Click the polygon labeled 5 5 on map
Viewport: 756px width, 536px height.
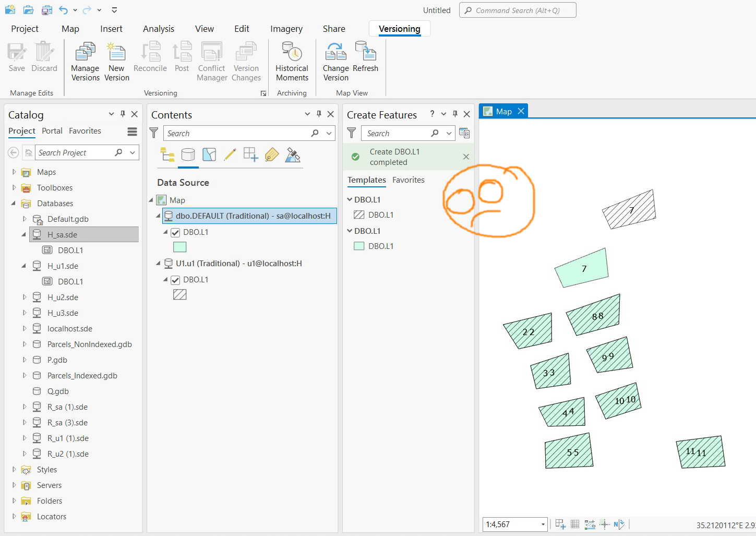(x=569, y=450)
